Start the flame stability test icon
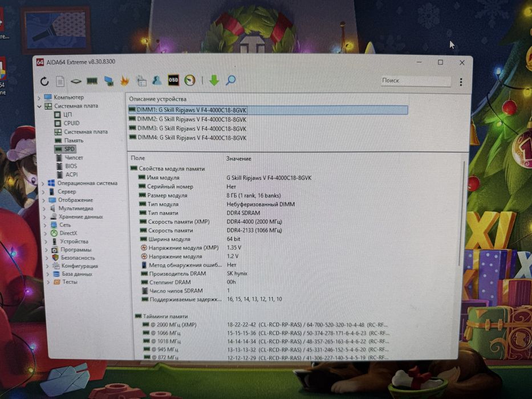 124,81
